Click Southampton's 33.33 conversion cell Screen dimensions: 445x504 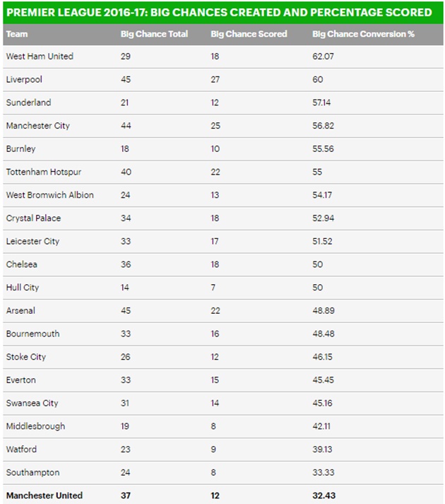tap(324, 472)
